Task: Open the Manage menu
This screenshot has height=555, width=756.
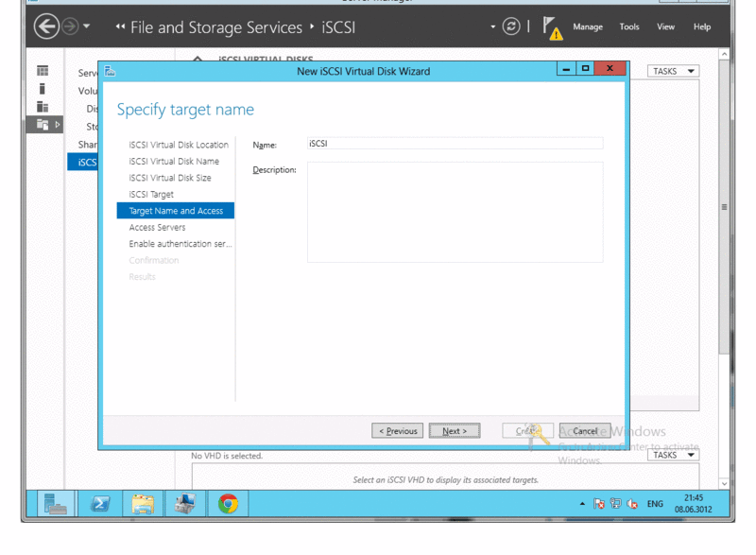Action: click(587, 27)
